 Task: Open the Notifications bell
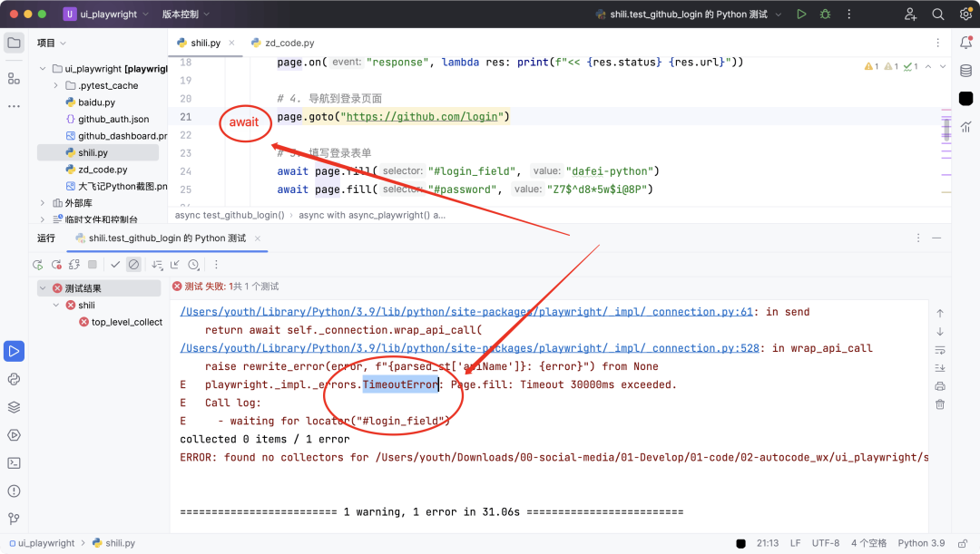point(965,43)
